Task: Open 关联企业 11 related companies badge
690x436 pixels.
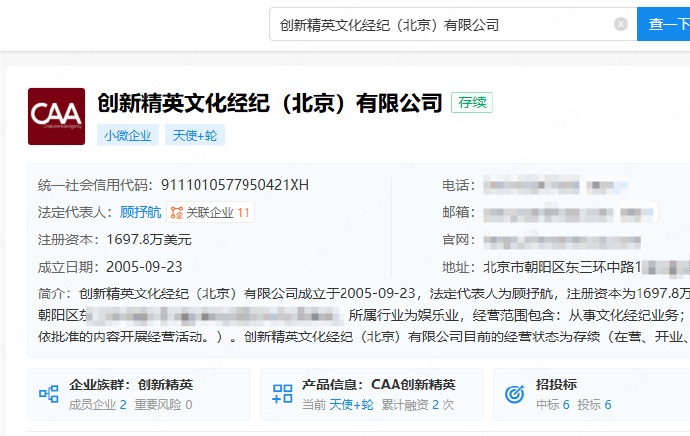Action: click(x=210, y=213)
